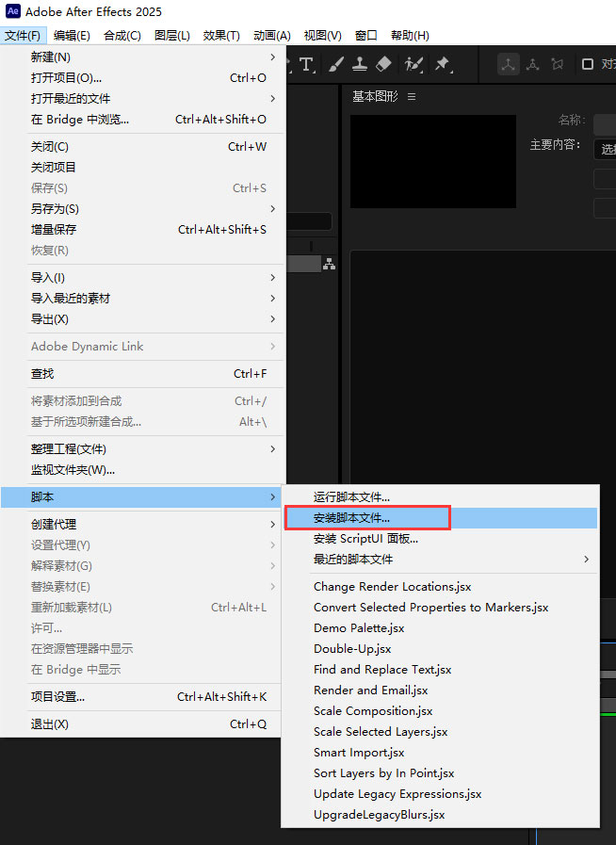
Task: Run Smart Import.jsx script
Action: (440, 753)
